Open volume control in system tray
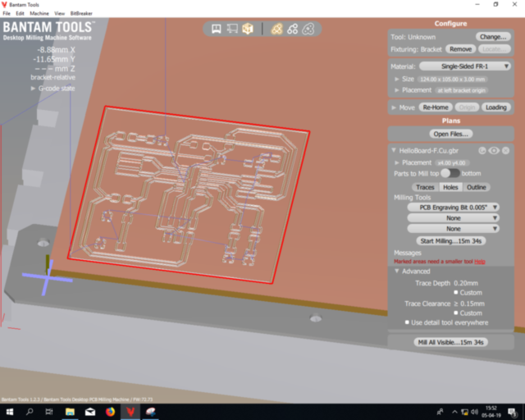 tap(474, 412)
